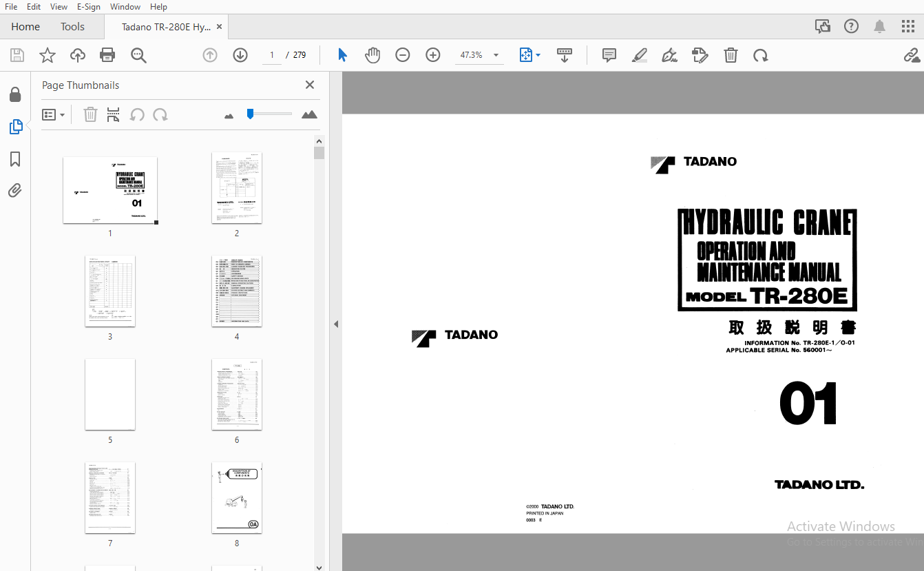
Task: Open the View menu
Action: click(59, 7)
